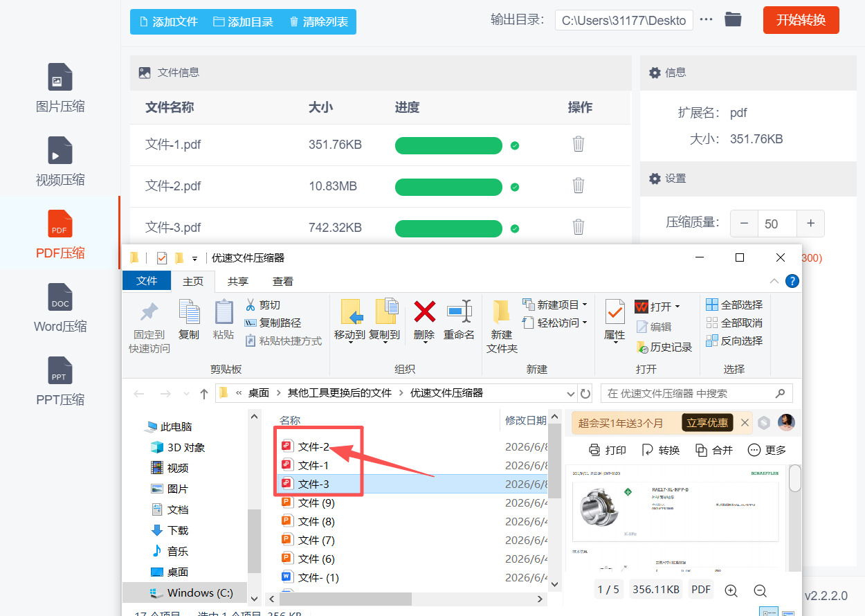Viewport: 865px width, 616px height.
Task: Decrease compression quality with minus button
Action: tap(744, 224)
